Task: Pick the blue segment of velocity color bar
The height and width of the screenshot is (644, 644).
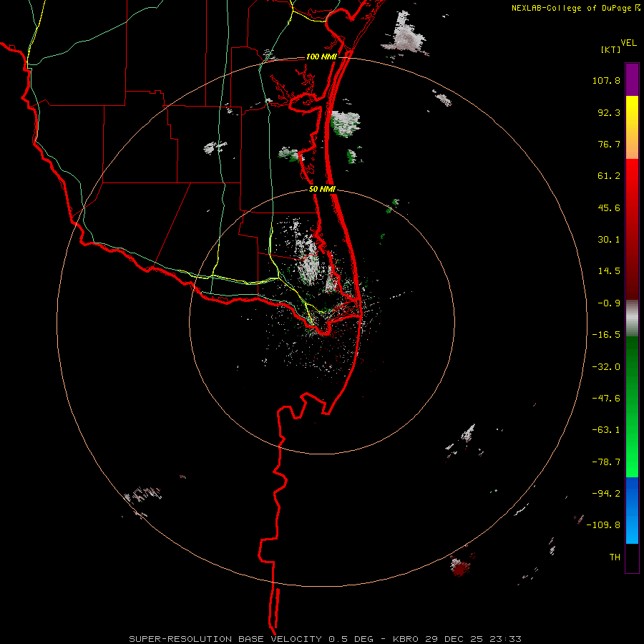Action: tap(632, 510)
